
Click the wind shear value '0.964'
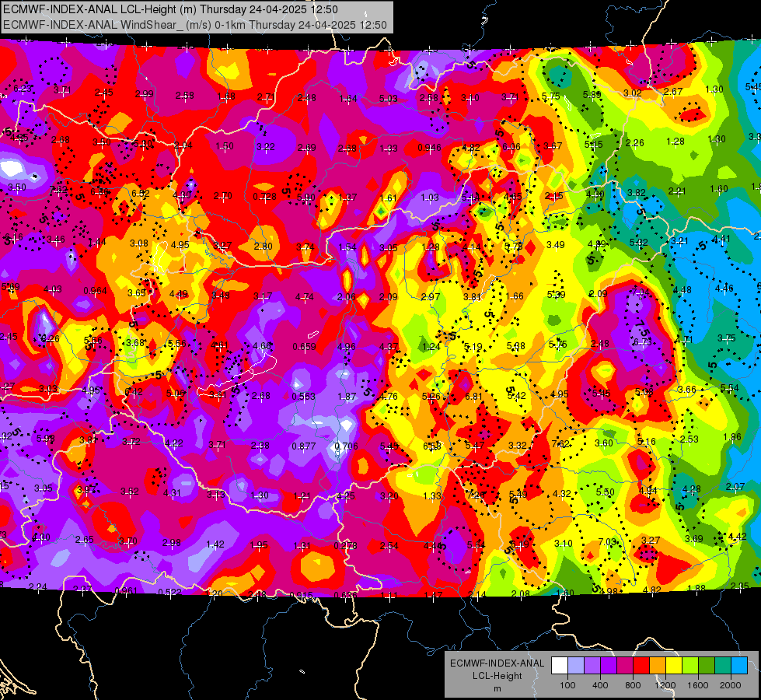95,290
